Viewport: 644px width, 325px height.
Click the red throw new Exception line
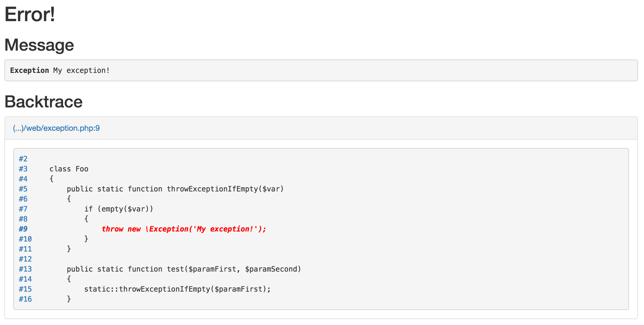184,229
